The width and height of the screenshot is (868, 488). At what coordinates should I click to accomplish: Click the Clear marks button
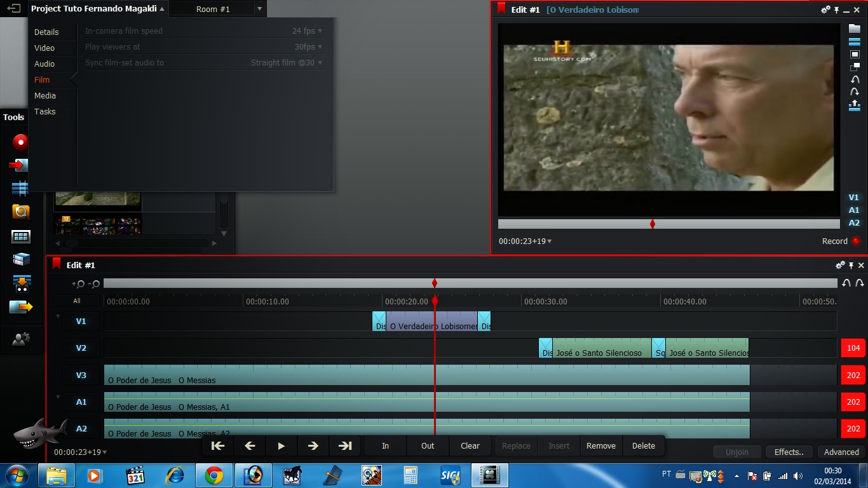click(x=470, y=446)
